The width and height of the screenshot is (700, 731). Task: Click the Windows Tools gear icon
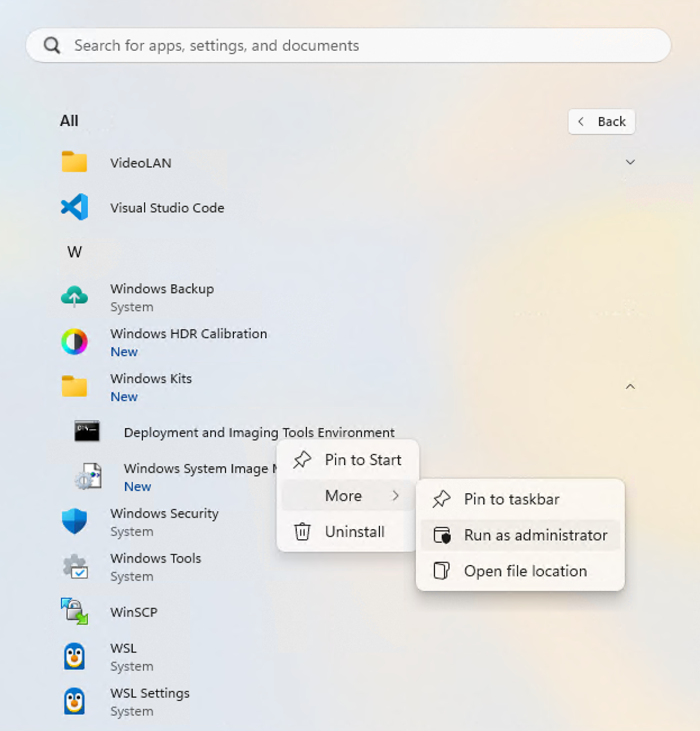(74, 566)
